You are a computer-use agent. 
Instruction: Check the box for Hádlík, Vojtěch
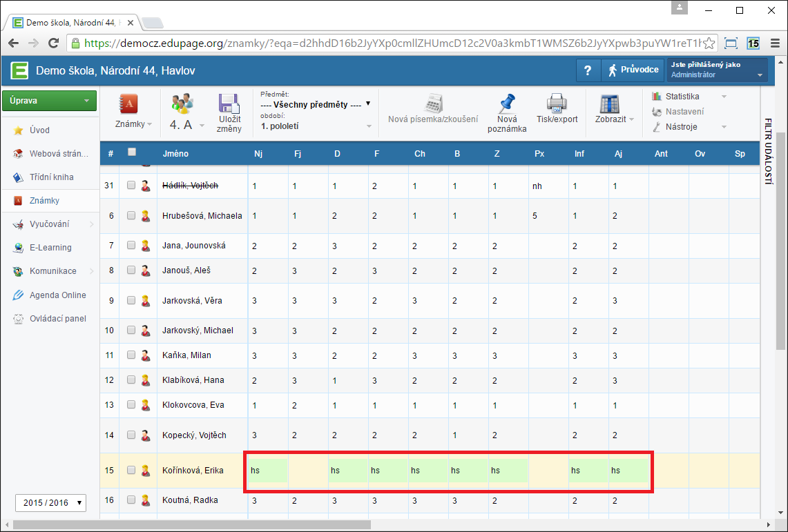131,186
